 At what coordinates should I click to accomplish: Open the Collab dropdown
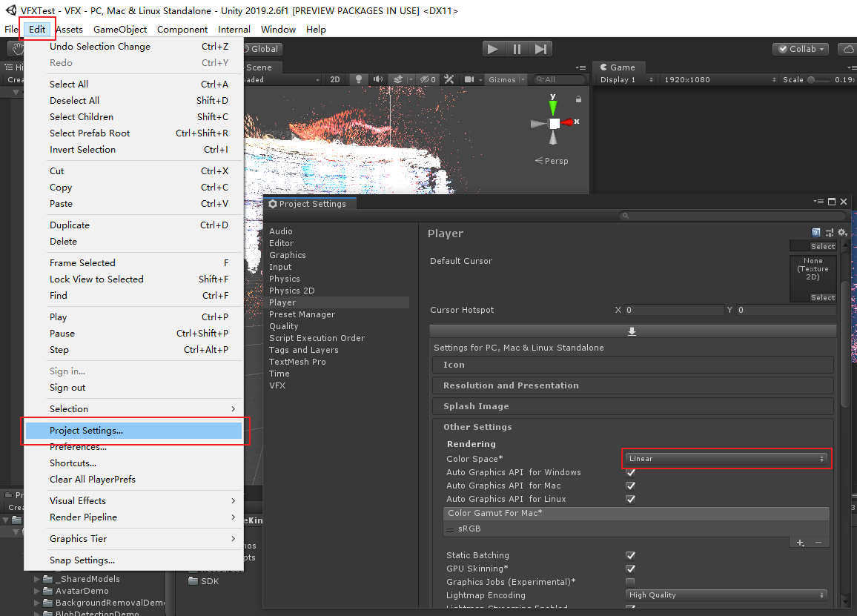(801, 49)
